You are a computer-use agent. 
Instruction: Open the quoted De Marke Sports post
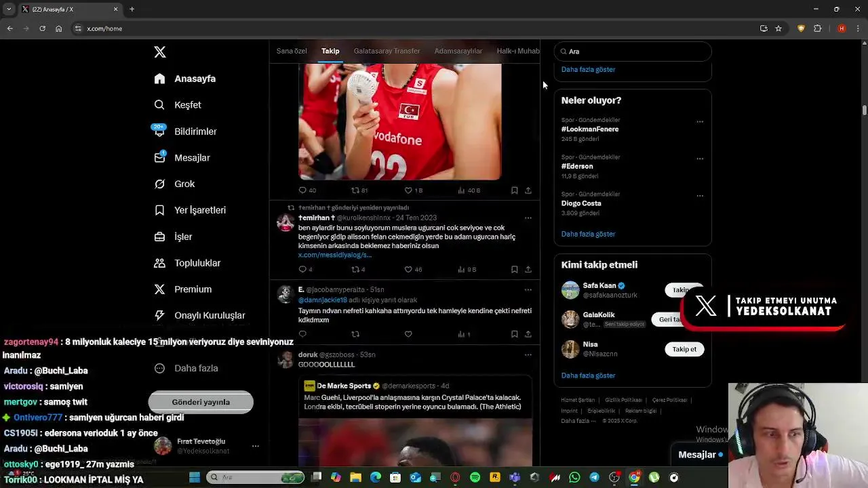tap(415, 420)
